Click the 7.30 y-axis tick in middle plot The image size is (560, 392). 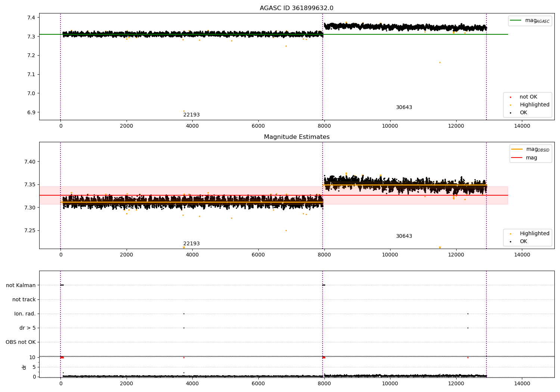[29, 208]
